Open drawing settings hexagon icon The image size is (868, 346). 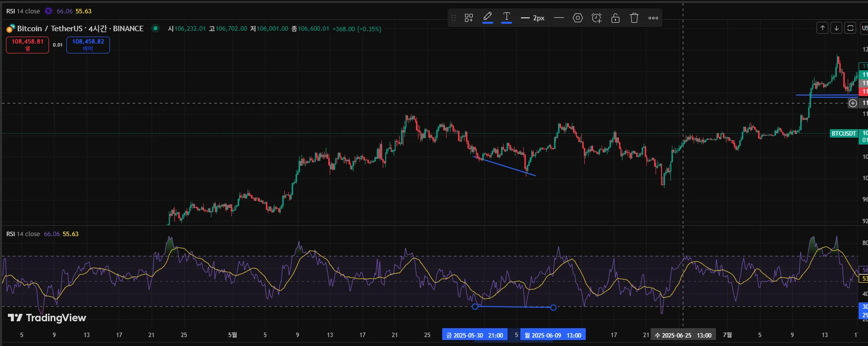(x=578, y=18)
